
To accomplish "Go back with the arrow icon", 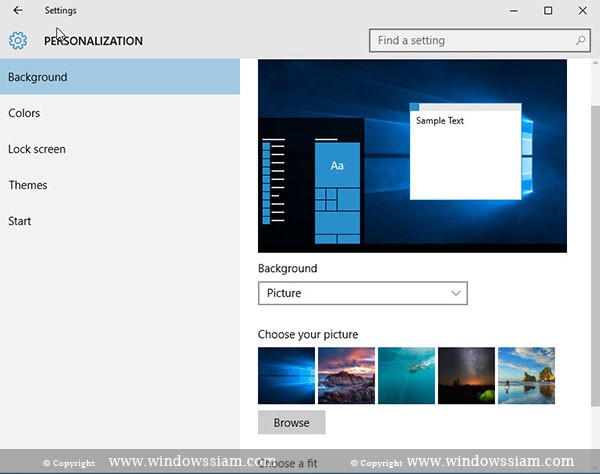I will click(x=18, y=10).
